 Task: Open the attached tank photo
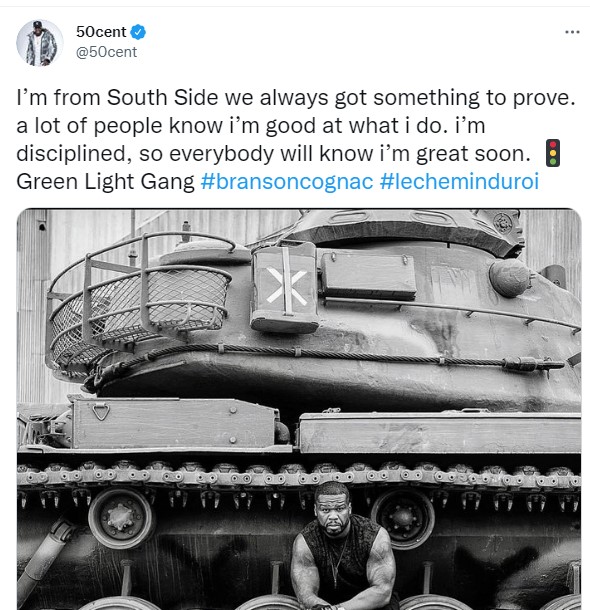click(299, 409)
